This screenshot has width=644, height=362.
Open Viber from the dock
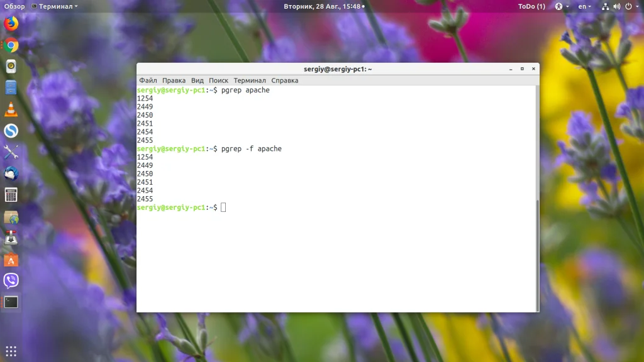(x=11, y=281)
